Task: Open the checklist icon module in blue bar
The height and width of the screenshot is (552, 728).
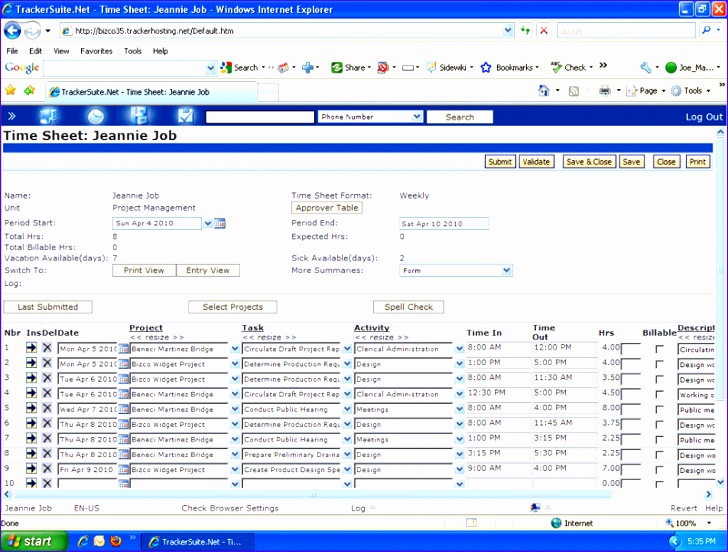Action: coord(185,116)
